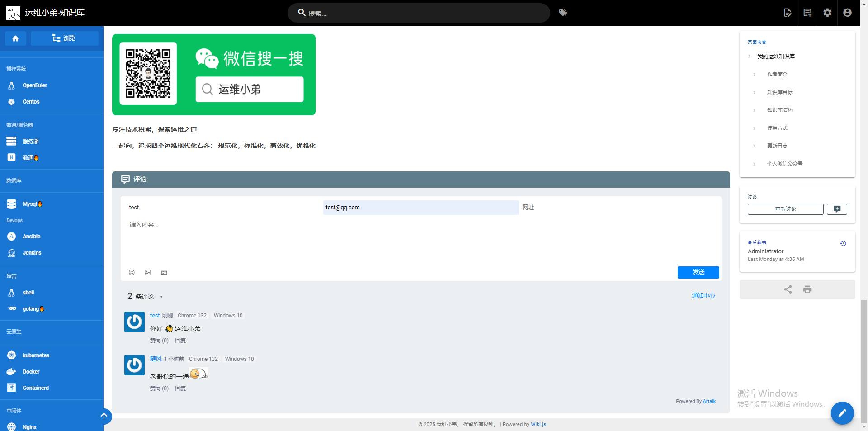The width and height of the screenshot is (868, 431).
Task: Click the floating pencil edit button
Action: pos(842,413)
